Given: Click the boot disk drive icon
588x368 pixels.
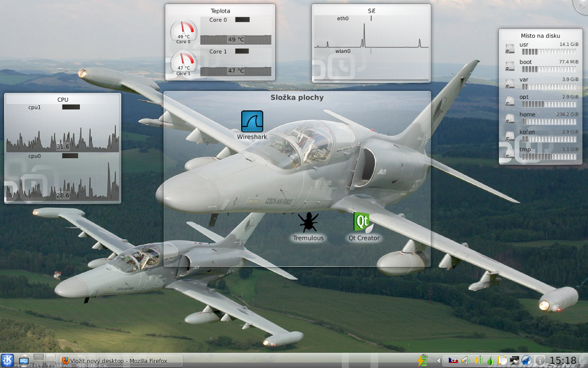Looking at the screenshot, I should 510,66.
